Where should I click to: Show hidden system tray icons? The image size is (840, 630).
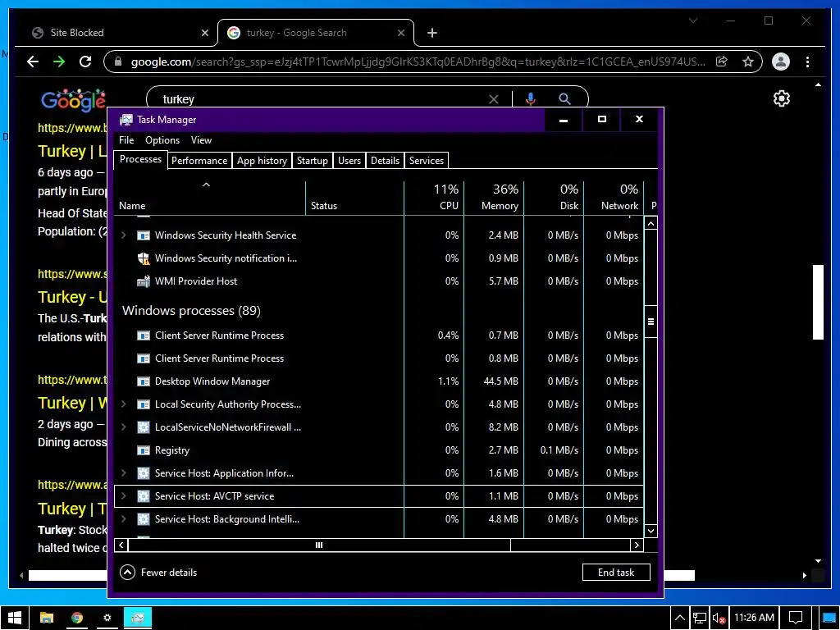(x=680, y=619)
